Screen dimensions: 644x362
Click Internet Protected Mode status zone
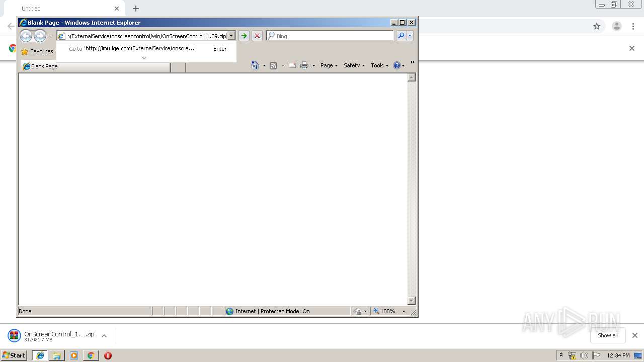(287, 311)
